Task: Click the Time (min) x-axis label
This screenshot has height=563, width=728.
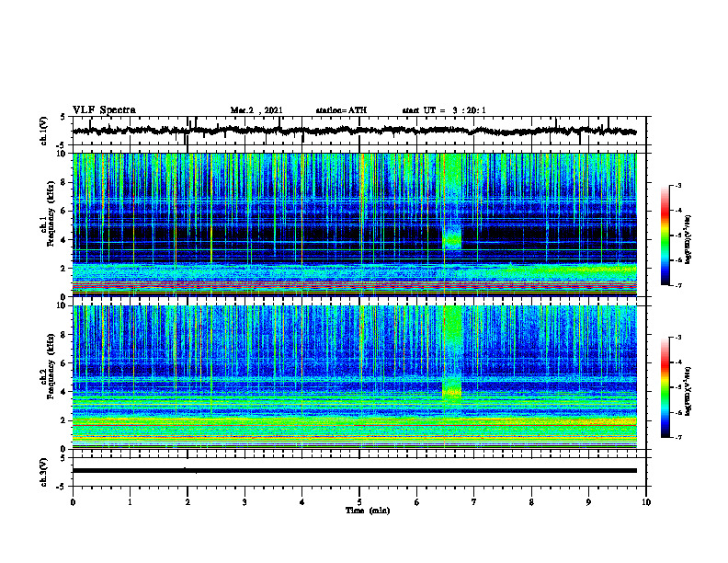Action: [368, 511]
